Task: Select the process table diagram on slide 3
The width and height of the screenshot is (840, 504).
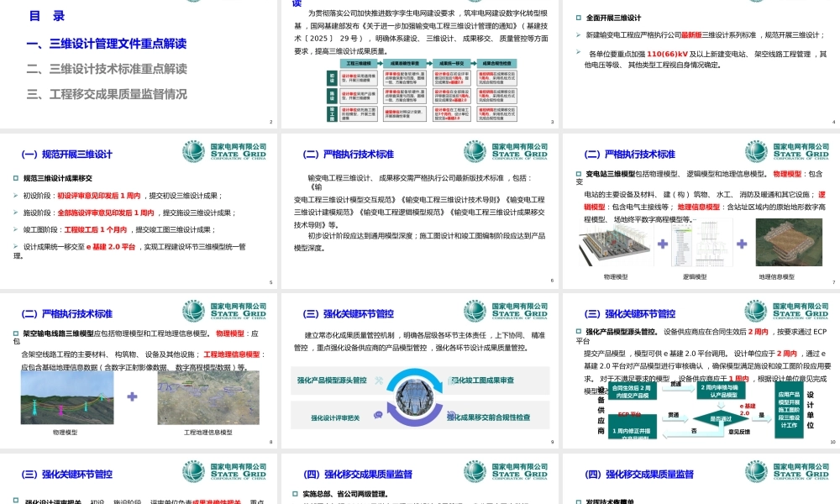Action: point(423,90)
